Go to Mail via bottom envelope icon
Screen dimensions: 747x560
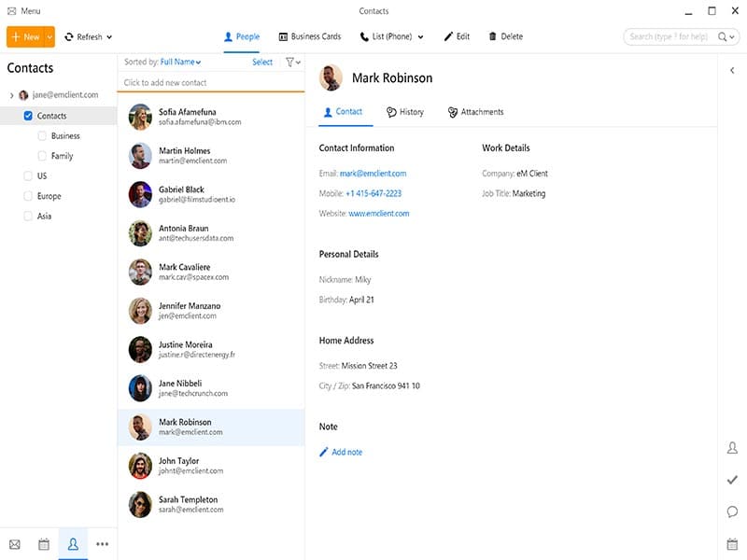point(15,544)
